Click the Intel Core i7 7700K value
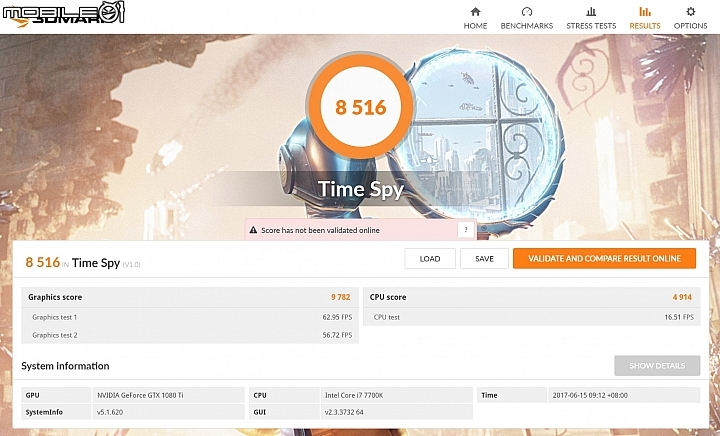 point(354,395)
